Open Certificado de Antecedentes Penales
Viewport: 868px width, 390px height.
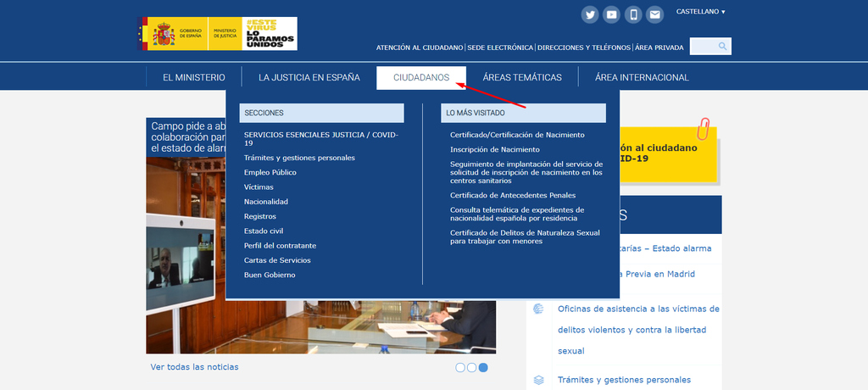click(x=513, y=195)
